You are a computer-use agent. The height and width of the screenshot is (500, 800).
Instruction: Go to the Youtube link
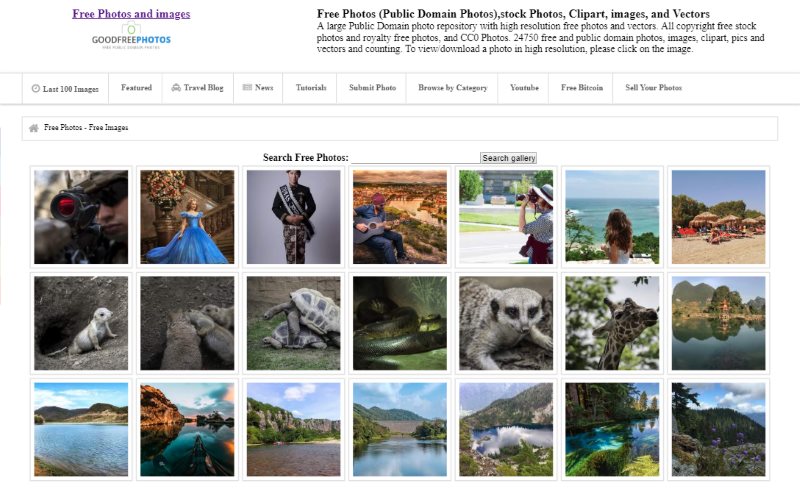point(524,88)
